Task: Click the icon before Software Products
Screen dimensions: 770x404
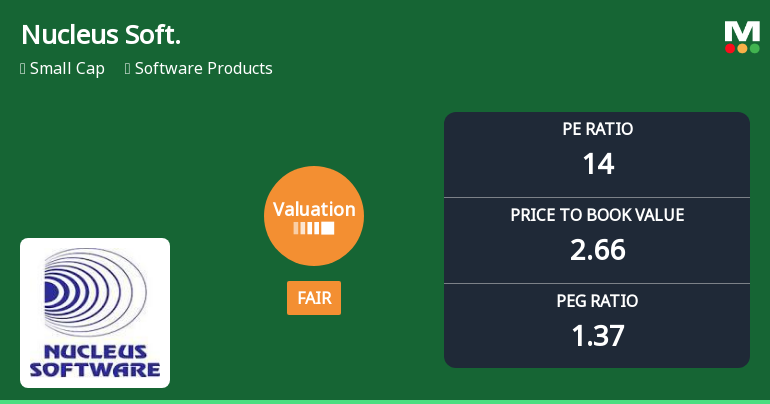Action: coord(128,69)
